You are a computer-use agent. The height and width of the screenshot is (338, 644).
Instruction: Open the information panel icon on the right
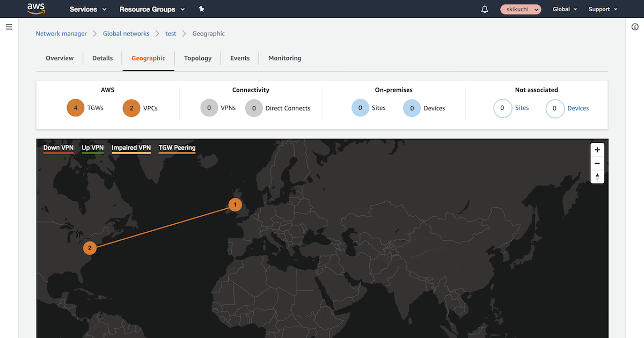[x=635, y=26]
